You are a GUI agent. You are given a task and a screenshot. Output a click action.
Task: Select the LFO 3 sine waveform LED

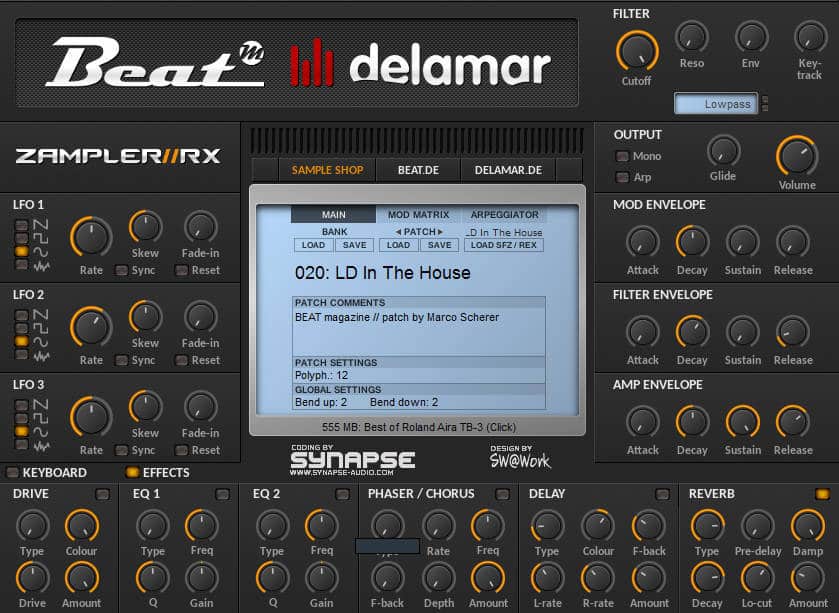21,431
